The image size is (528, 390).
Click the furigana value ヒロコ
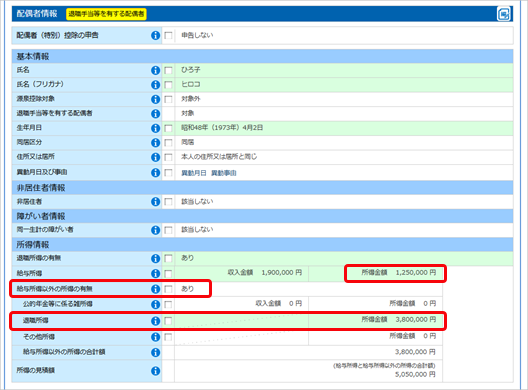[191, 84]
